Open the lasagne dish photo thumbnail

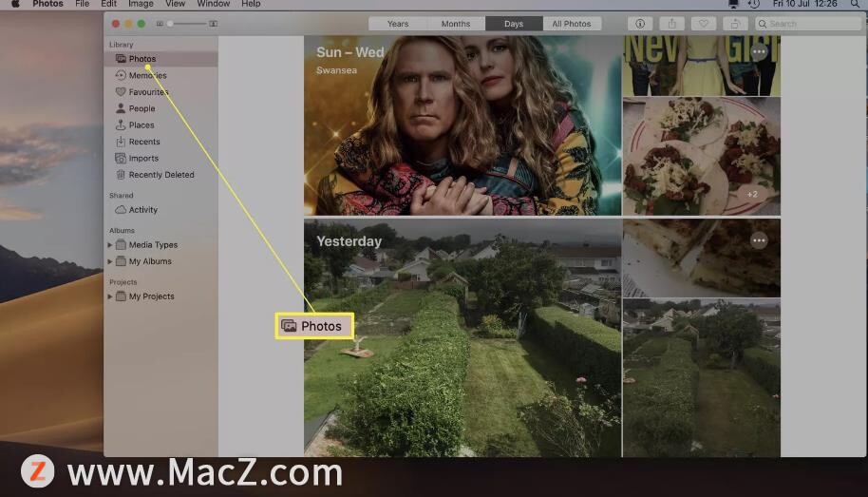point(702,258)
